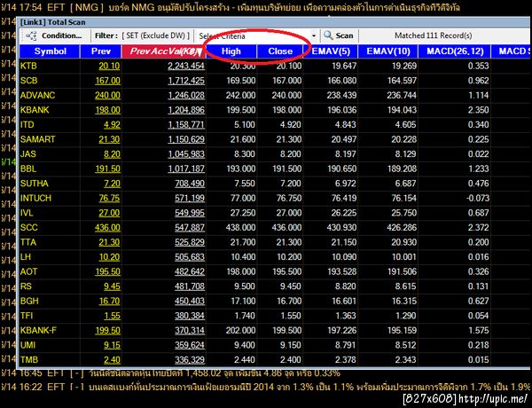Click SAMART accumulated value 1,150,629
The height and width of the screenshot is (408, 532).
pyautogui.click(x=186, y=139)
